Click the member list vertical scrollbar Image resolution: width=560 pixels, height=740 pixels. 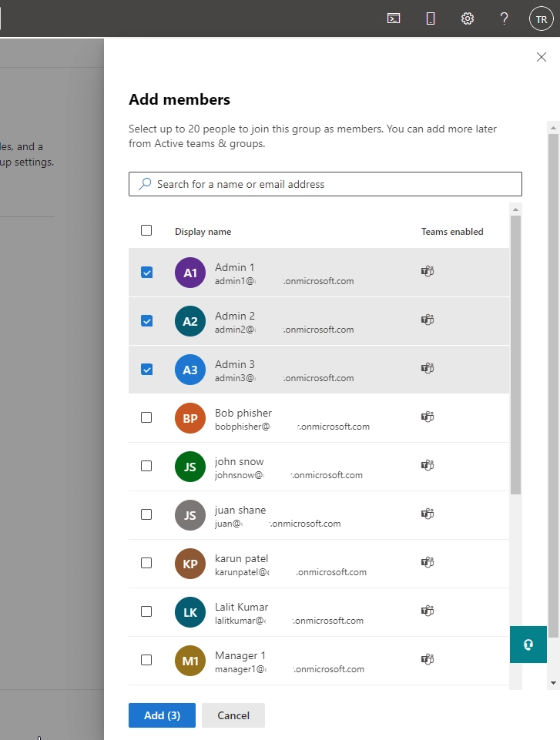[x=515, y=354]
